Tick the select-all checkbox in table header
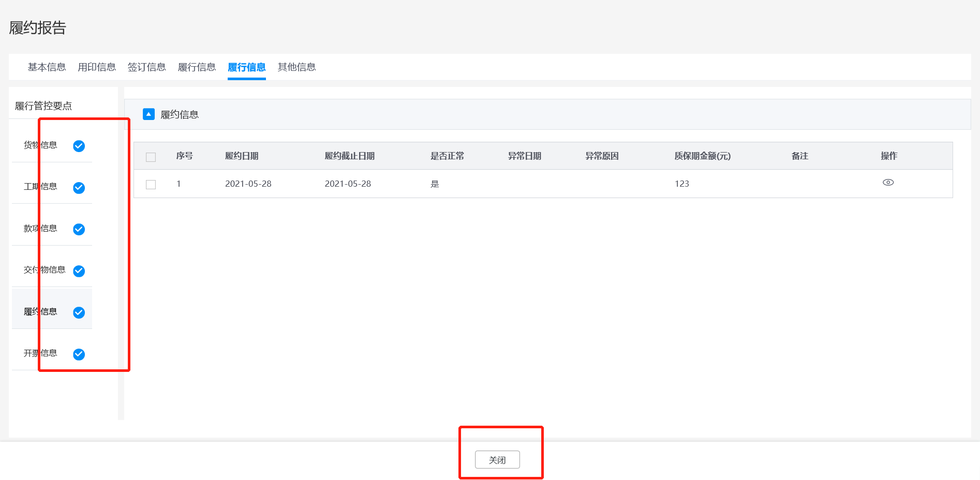 coord(151,157)
